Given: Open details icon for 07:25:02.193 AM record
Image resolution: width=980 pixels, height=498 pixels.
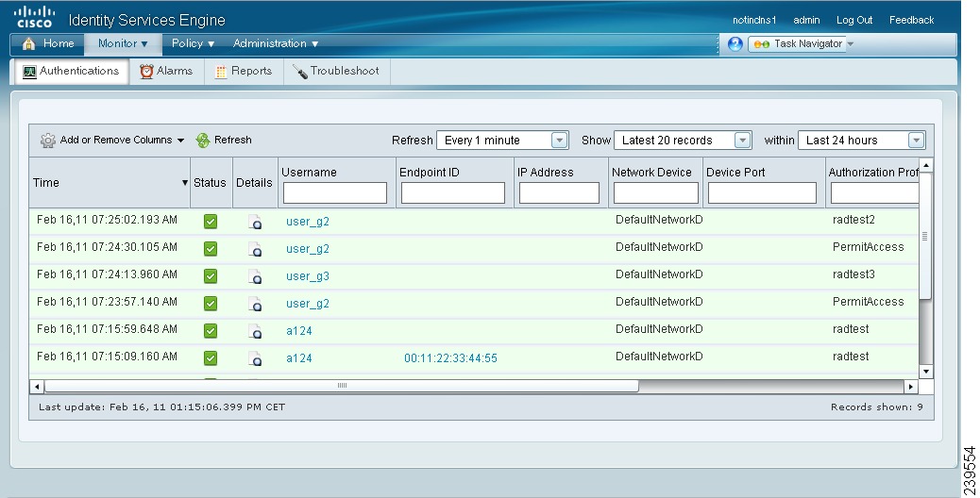Looking at the screenshot, I should point(255,223).
